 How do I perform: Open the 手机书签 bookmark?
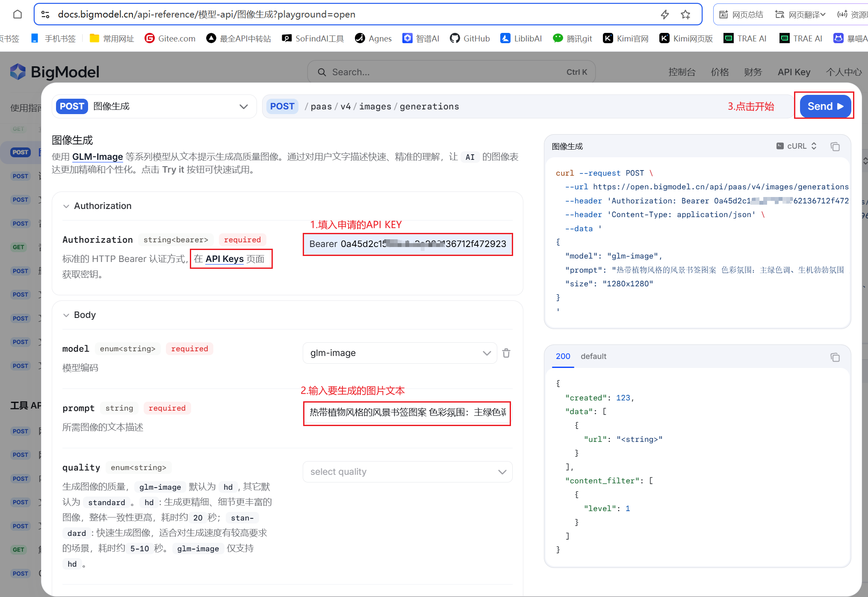(x=53, y=38)
